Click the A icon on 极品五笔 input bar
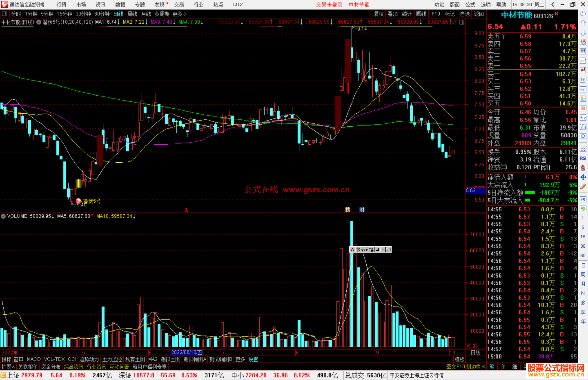588x380 pixels. (352, 250)
